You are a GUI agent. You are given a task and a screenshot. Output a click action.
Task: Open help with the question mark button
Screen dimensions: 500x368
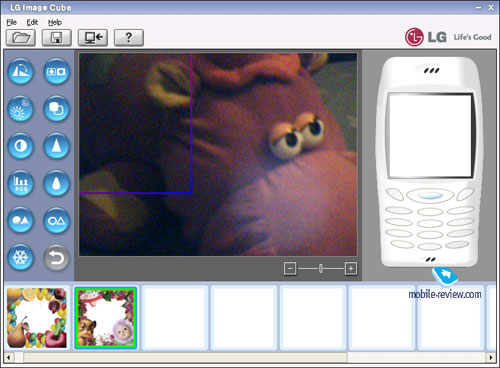pos(129,37)
